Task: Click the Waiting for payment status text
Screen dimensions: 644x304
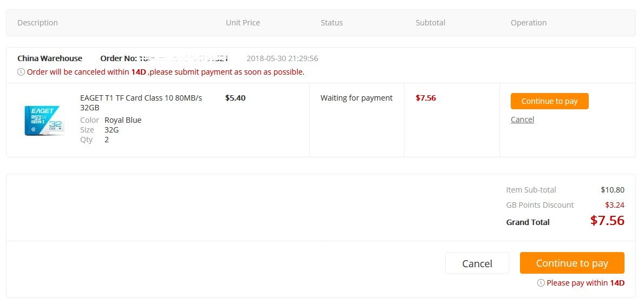Action: pos(356,98)
